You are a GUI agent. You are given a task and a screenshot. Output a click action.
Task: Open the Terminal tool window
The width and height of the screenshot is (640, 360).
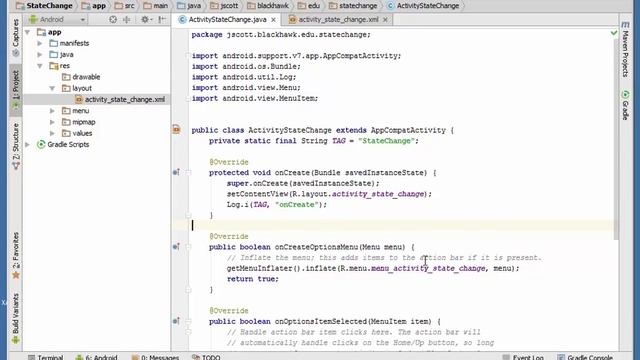[x=46, y=357]
